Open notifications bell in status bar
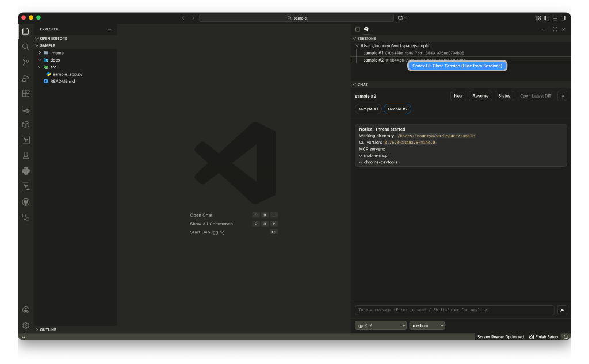This screenshot has height=364, width=589. coord(565,336)
